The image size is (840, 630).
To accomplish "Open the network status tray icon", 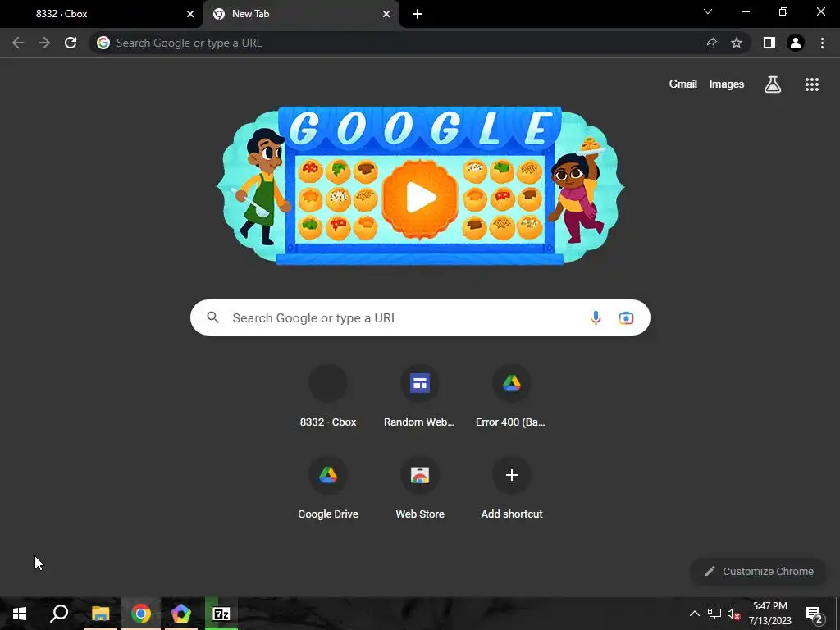I will pos(714,614).
